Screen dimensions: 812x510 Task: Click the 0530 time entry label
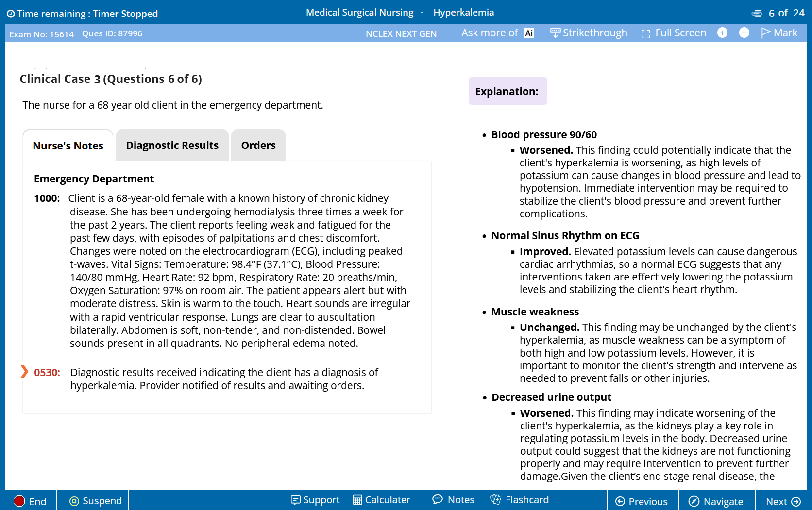click(x=47, y=373)
